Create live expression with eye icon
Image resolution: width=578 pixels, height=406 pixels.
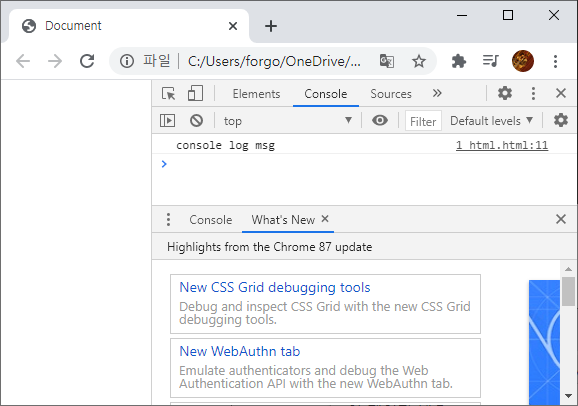point(380,120)
